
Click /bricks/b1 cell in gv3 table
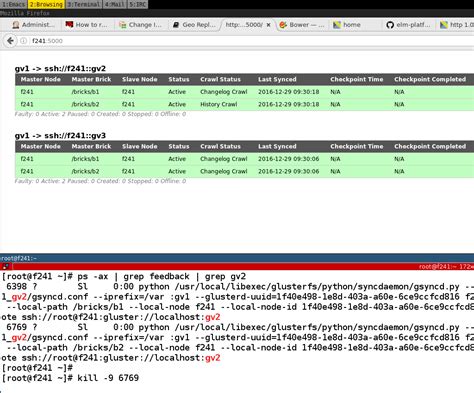[85, 159]
